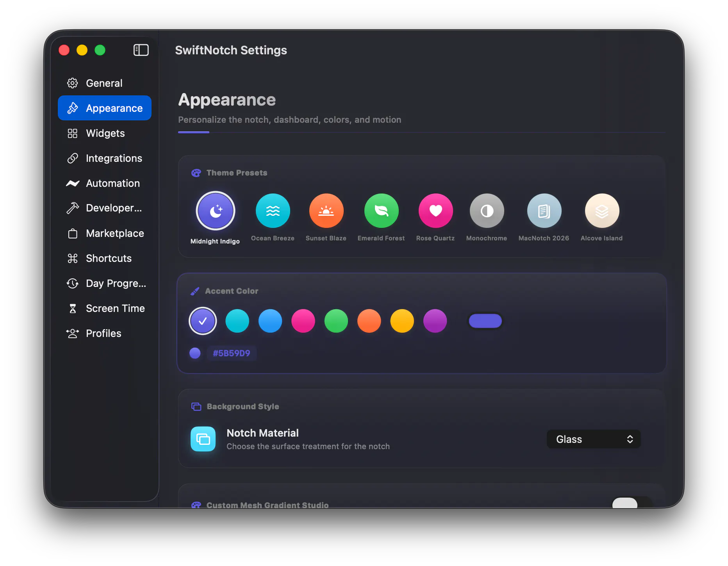Click the Appearance paintbrush icon in sidebar
Image resolution: width=728 pixels, height=566 pixels.
[73, 108]
